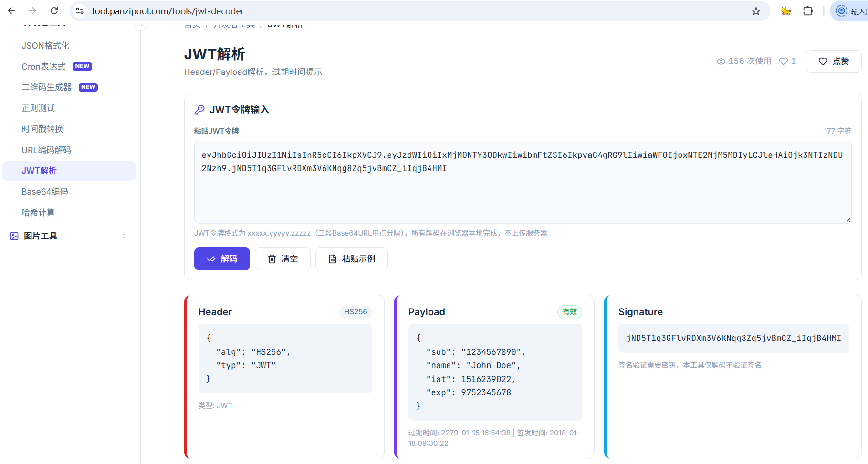The height and width of the screenshot is (464, 868).
Task: Click the "typ": "JWT" line
Action: pyautogui.click(x=246, y=365)
